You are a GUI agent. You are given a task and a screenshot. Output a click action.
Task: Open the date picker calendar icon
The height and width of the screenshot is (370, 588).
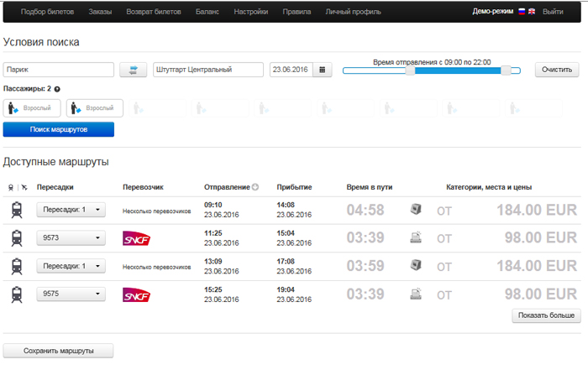322,70
